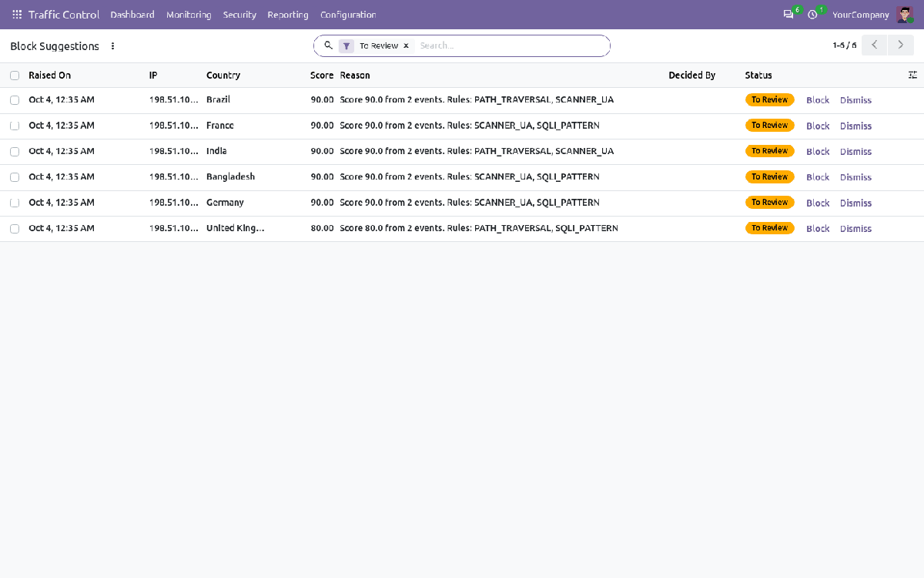The image size is (924, 578).
Task: Click the 1-6 / 6 pager counter
Action: (x=845, y=45)
